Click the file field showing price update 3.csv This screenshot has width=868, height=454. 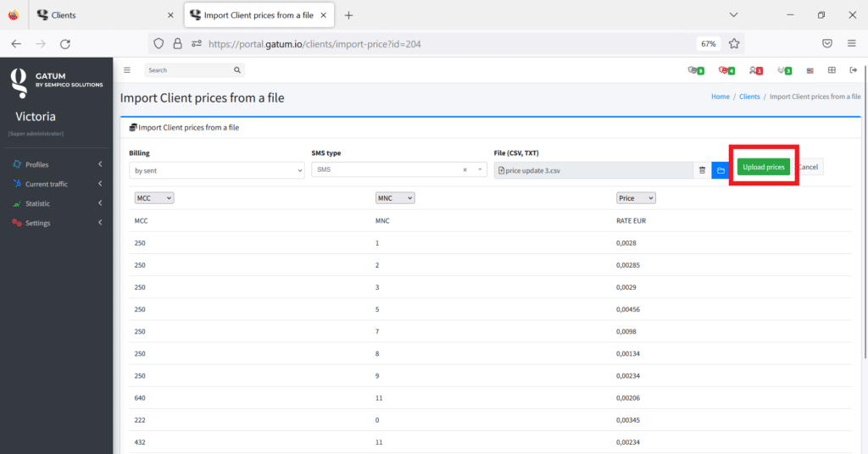tap(593, 170)
